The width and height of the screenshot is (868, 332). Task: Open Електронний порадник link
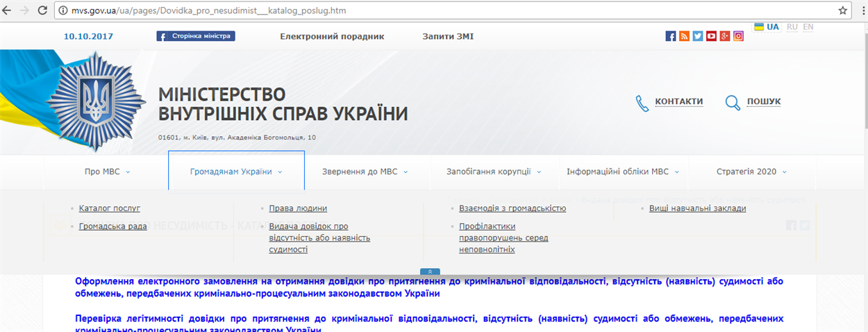pyautogui.click(x=332, y=37)
